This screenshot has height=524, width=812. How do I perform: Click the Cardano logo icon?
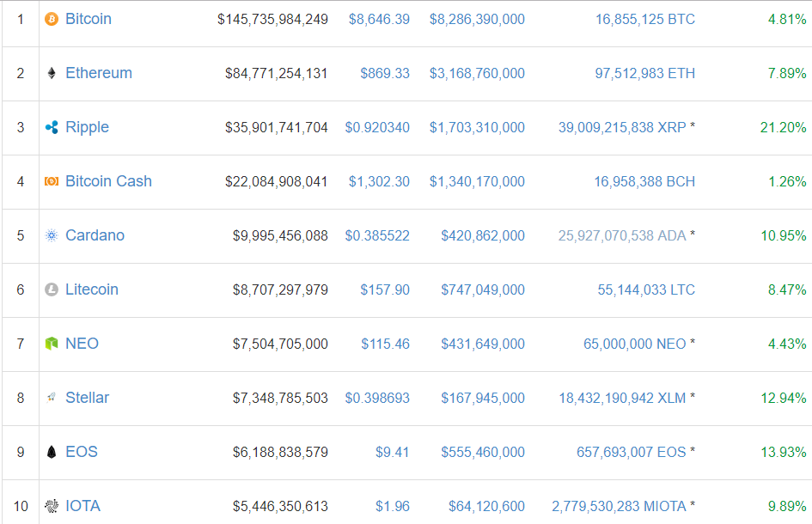pos(53,235)
